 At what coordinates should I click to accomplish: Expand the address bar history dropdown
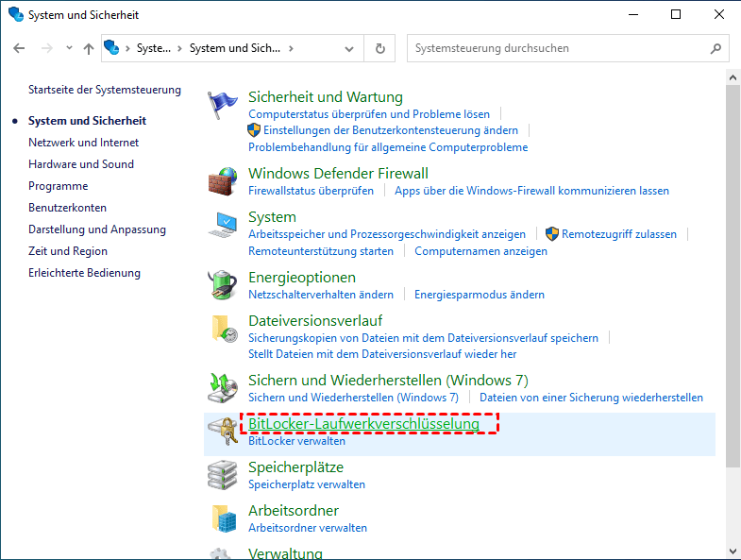(349, 49)
